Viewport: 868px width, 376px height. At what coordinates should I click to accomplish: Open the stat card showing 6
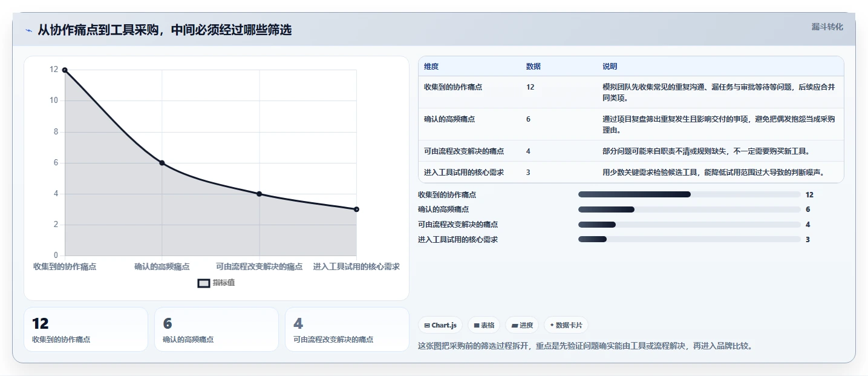pyautogui.click(x=217, y=329)
